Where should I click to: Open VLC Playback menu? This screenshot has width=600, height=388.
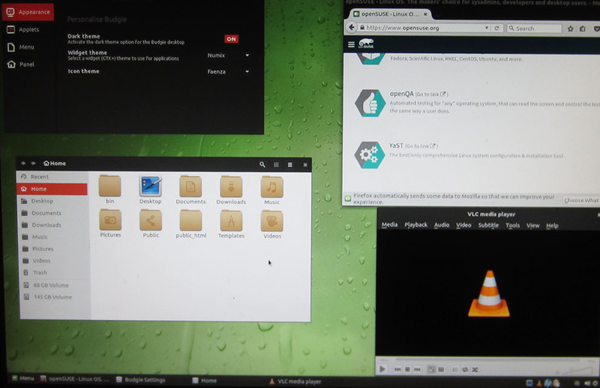(x=416, y=225)
